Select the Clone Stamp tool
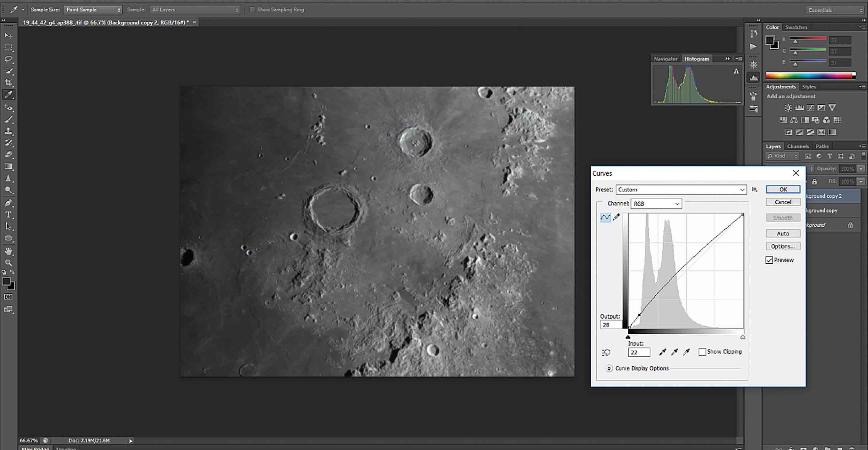The width and height of the screenshot is (868, 450). 9,131
